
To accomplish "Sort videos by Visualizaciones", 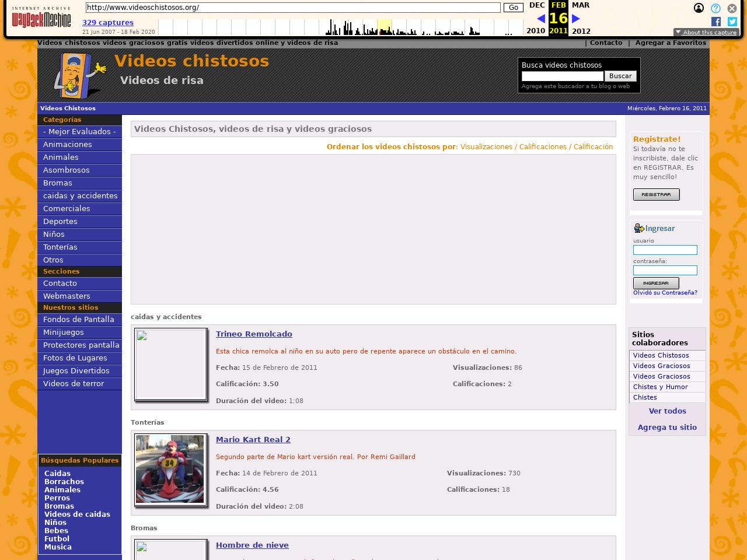I will click(x=486, y=147).
